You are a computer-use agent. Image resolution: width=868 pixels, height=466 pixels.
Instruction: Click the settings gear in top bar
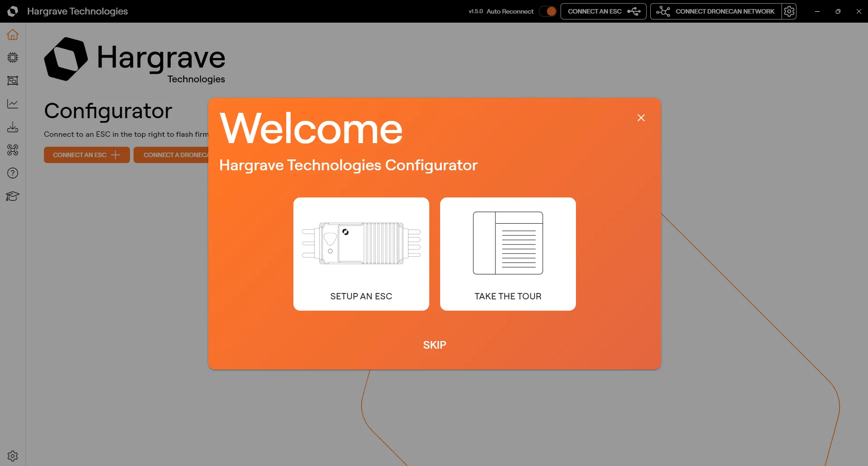click(x=789, y=11)
